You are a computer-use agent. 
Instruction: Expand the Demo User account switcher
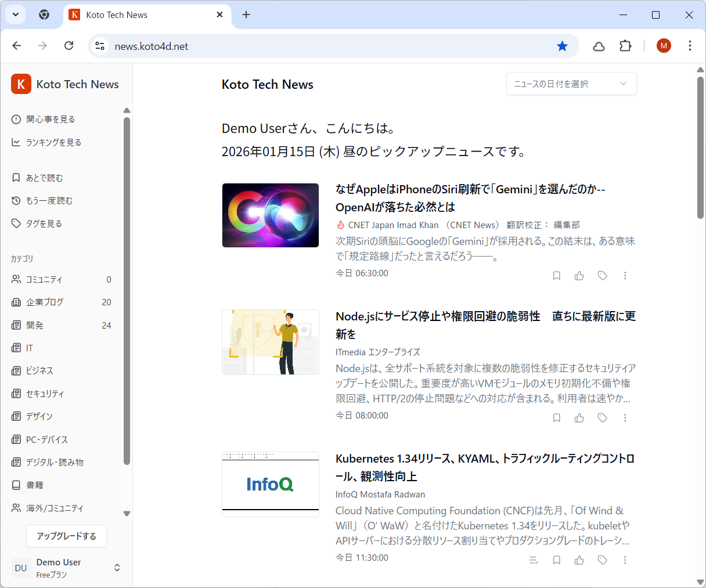click(117, 568)
